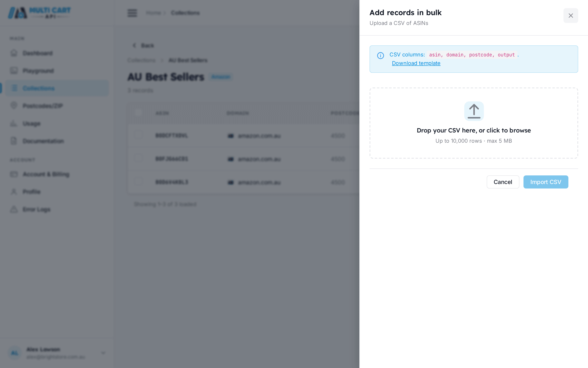
Task: Click the AL user avatar
Action: coord(14,353)
